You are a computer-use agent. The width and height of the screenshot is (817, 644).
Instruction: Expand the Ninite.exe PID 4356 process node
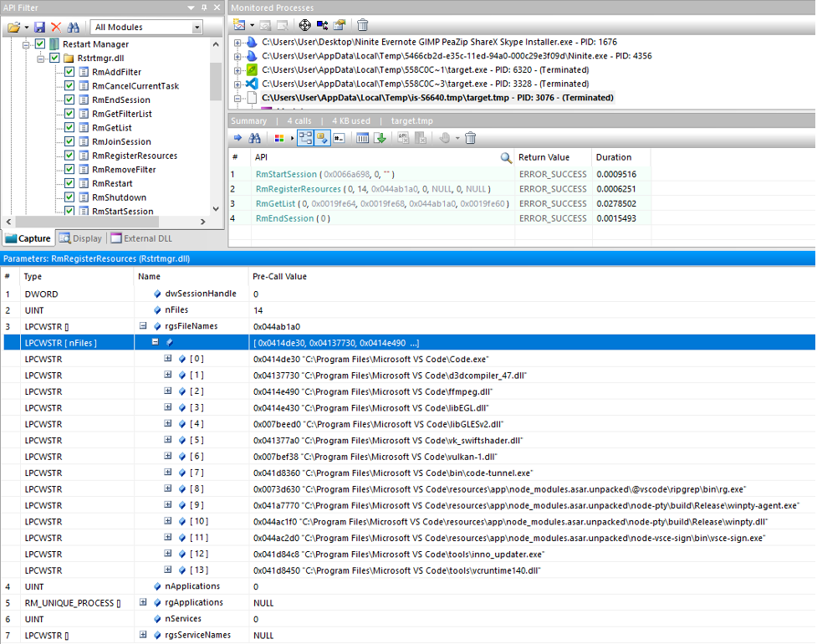click(237, 56)
